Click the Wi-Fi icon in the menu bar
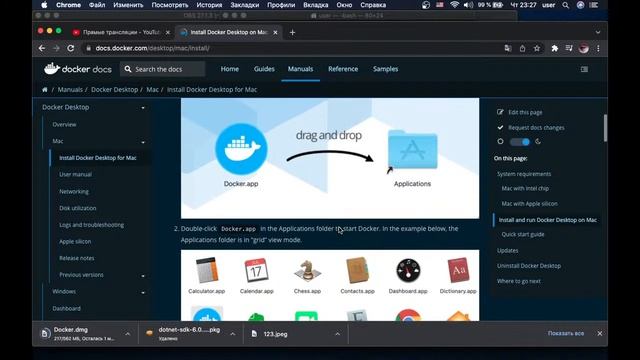Image resolution: width=640 pixels, height=360 pixels. [x=454, y=5]
